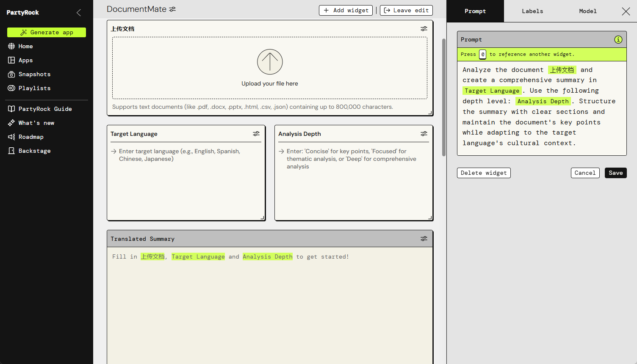Click the Prompt info icon

pyautogui.click(x=618, y=39)
